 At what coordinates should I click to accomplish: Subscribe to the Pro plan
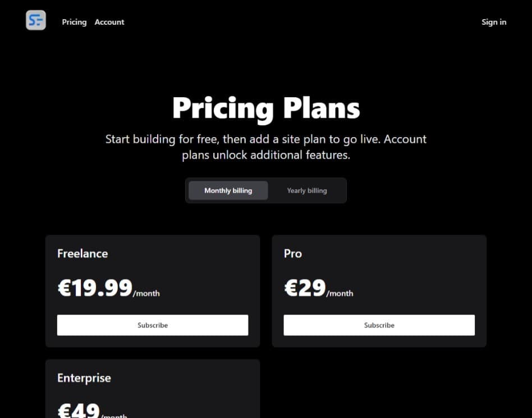click(379, 325)
